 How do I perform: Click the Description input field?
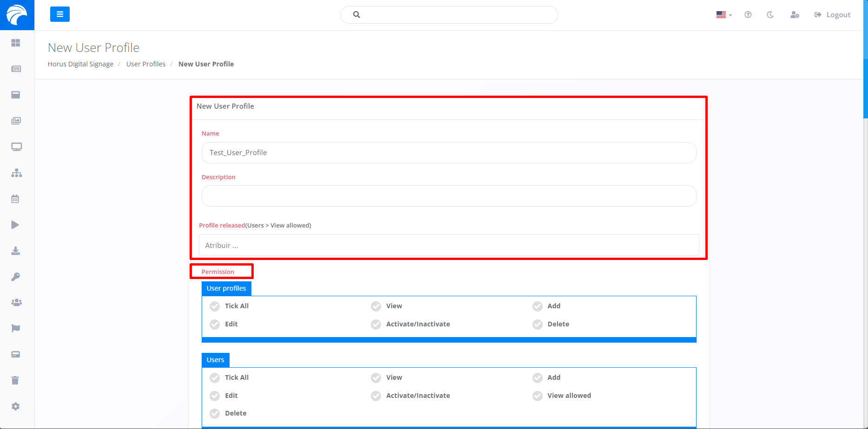click(448, 196)
